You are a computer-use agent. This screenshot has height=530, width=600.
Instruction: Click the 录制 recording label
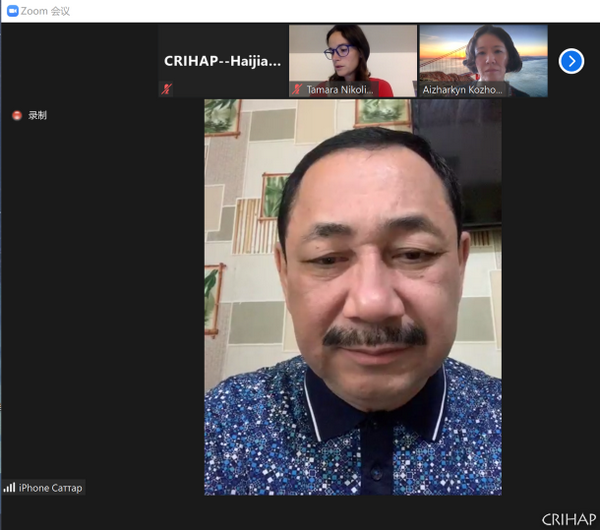37,116
